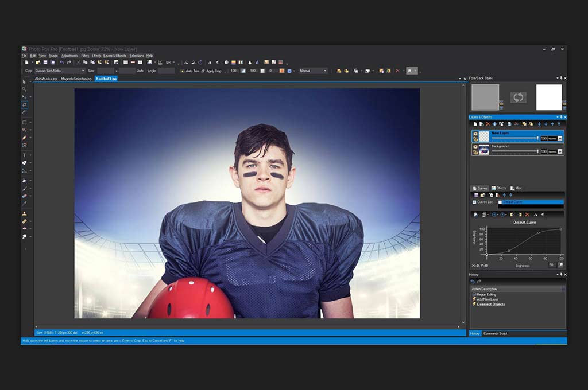This screenshot has width=588, height=390.
Task: Click the contrast half-circle icon in toolbar
Action: 226,63
